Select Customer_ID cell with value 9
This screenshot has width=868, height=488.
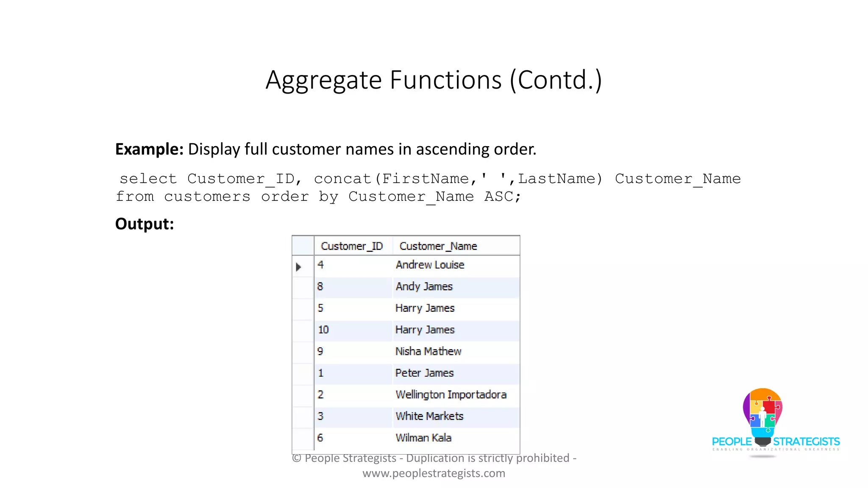(353, 352)
